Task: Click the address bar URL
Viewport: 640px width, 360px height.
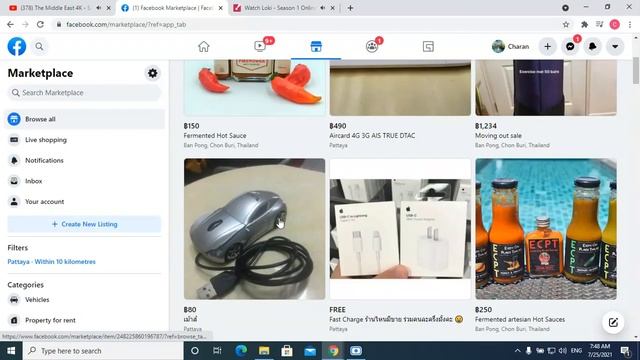Action: [x=126, y=24]
